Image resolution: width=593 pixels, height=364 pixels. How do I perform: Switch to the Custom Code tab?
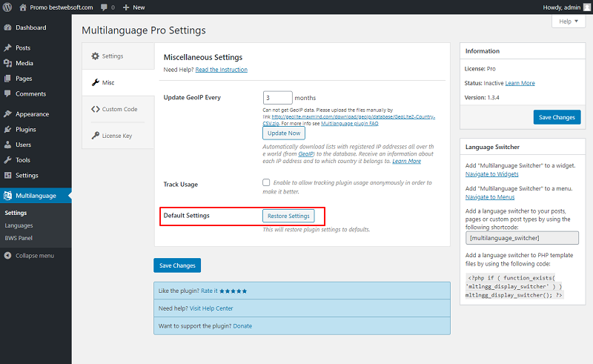tap(118, 109)
